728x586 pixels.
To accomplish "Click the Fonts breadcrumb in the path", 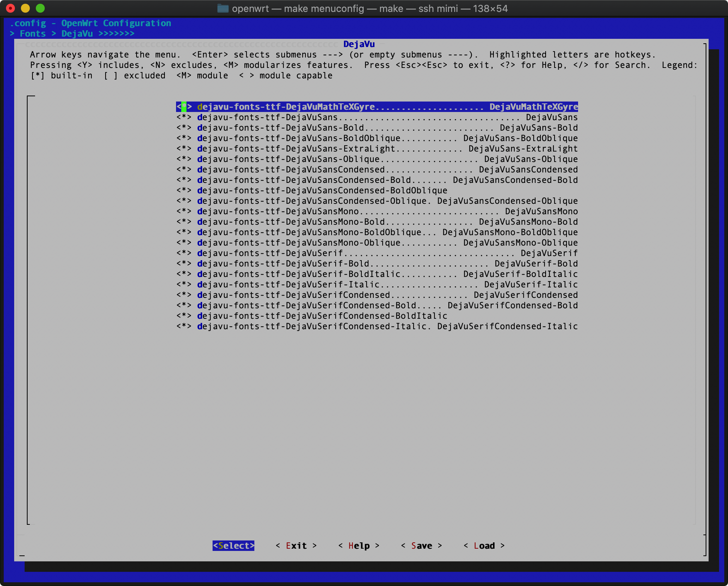I will coord(33,34).
